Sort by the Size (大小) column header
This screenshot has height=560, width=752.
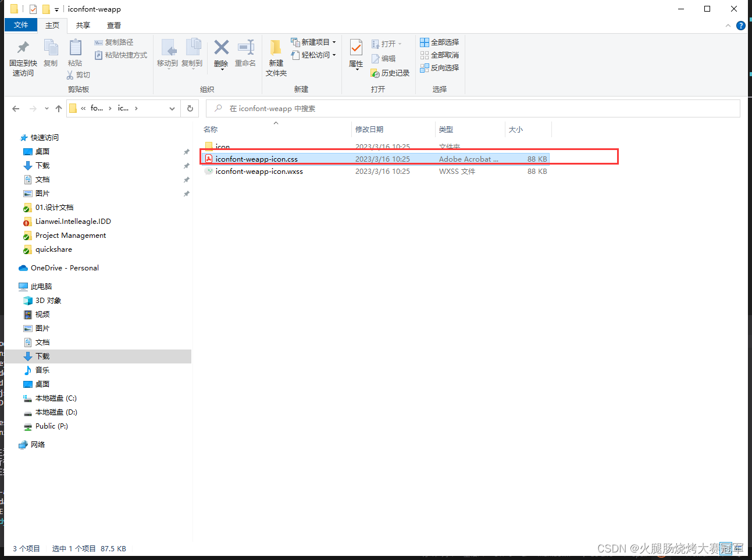516,130
